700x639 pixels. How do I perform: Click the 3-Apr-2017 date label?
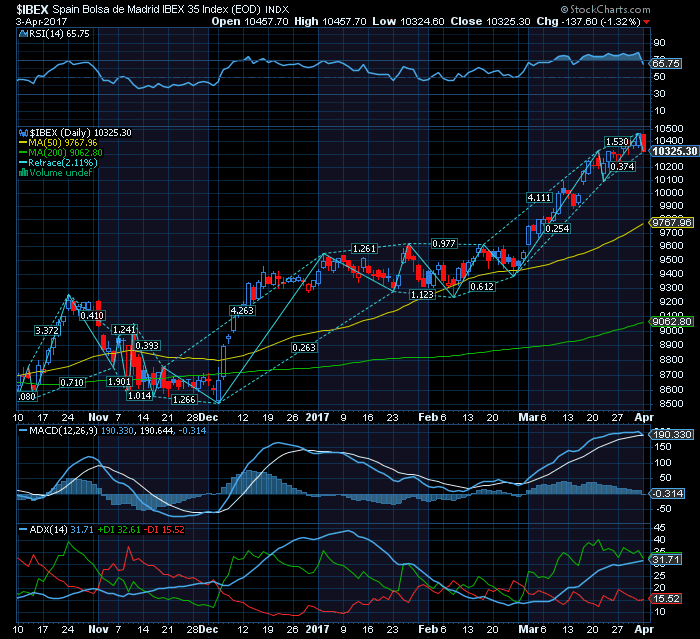(x=42, y=21)
